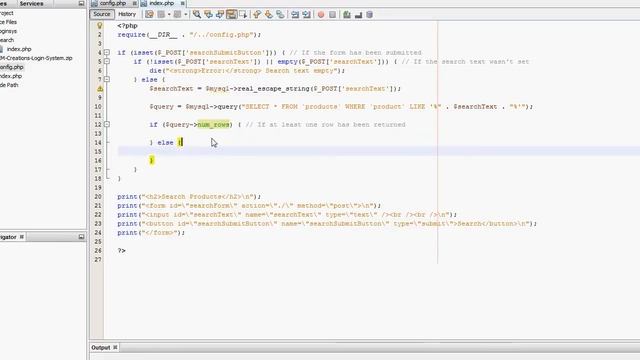Open Forward navigation history dropdown arrow

185,14
